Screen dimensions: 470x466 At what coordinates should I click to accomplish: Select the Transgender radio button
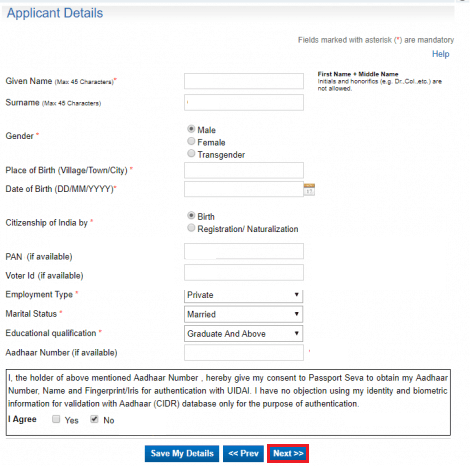coord(191,153)
